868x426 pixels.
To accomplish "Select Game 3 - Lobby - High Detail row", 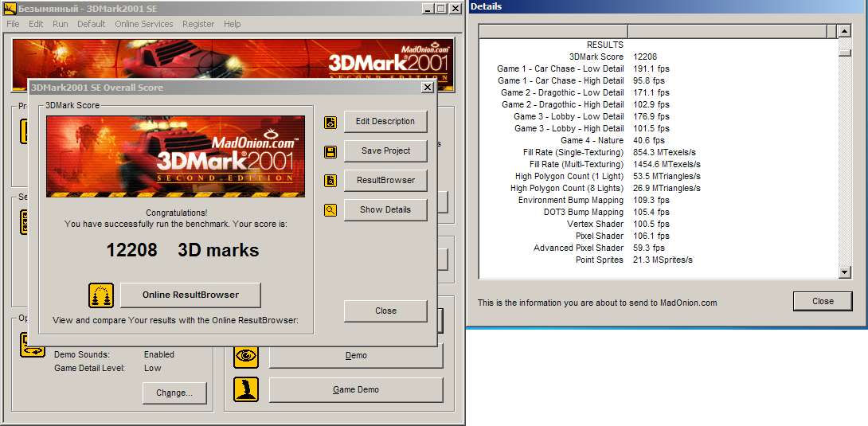I will click(659, 128).
